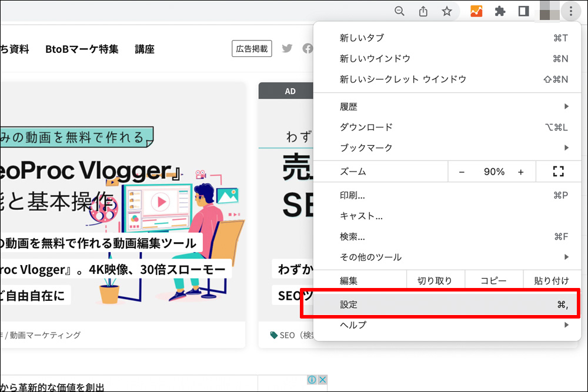
Task: Enter full screen with the zoom fullscreen icon
Action: click(x=558, y=172)
